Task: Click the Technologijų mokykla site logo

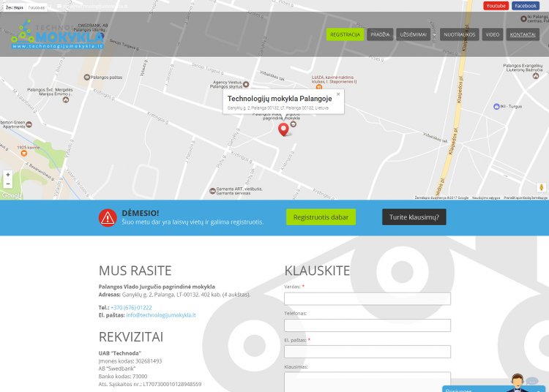Action: click(x=58, y=34)
